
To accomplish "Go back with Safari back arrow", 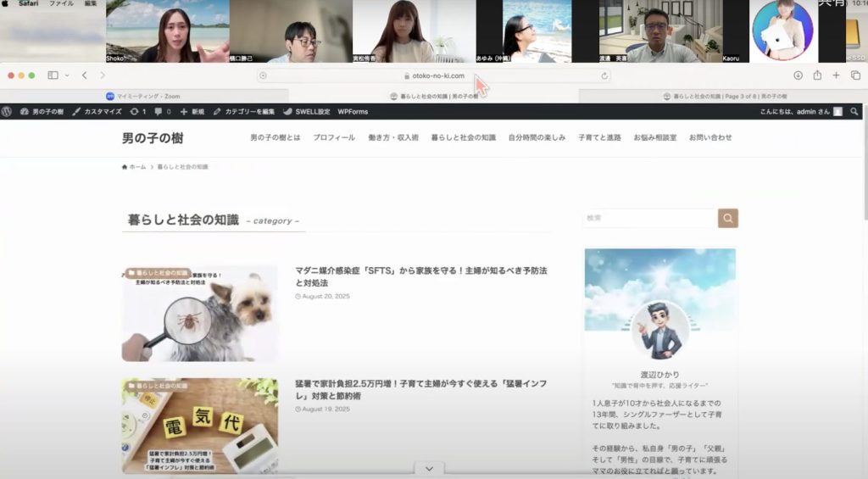I will tap(85, 75).
